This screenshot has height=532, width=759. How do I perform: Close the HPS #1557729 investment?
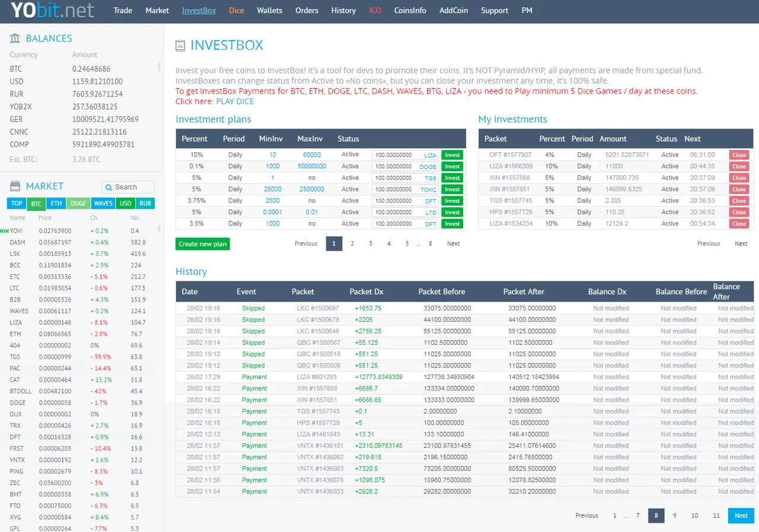pyautogui.click(x=739, y=212)
